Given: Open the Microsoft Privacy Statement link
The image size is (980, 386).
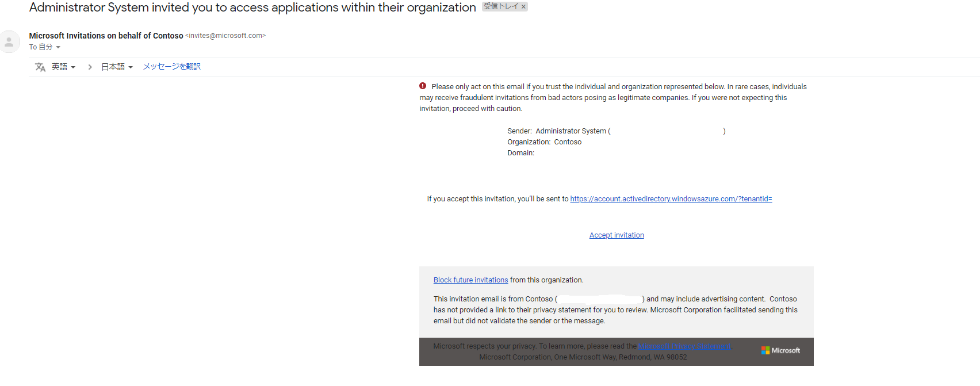Looking at the screenshot, I should pyautogui.click(x=684, y=346).
